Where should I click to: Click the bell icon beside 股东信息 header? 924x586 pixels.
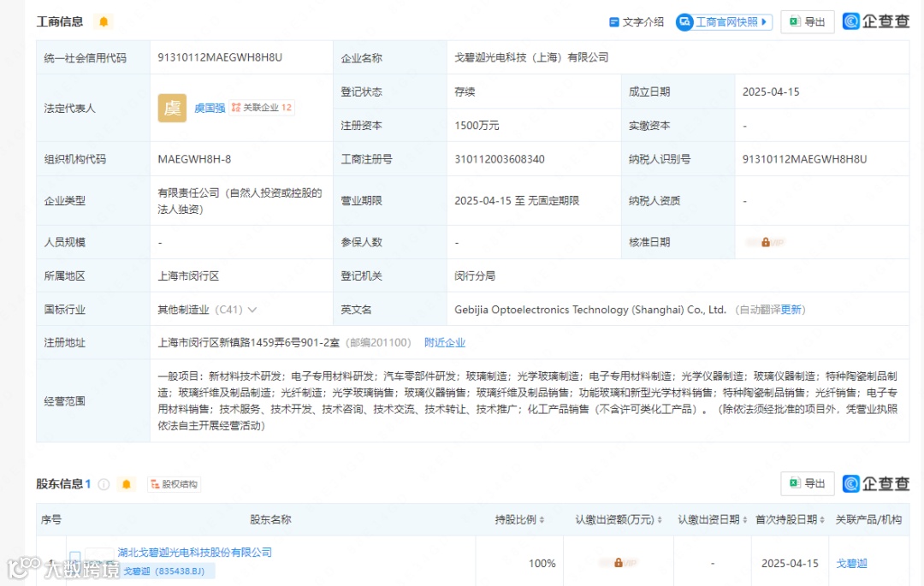point(126,483)
